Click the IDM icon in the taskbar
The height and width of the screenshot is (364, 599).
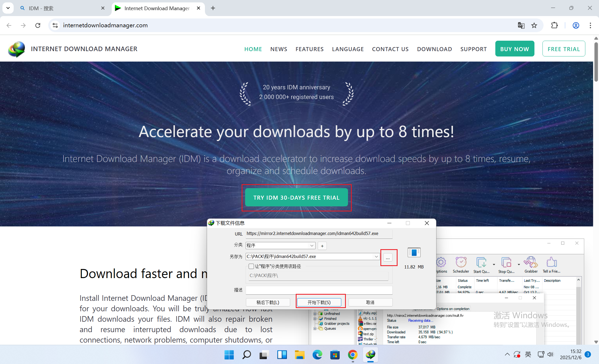370,355
